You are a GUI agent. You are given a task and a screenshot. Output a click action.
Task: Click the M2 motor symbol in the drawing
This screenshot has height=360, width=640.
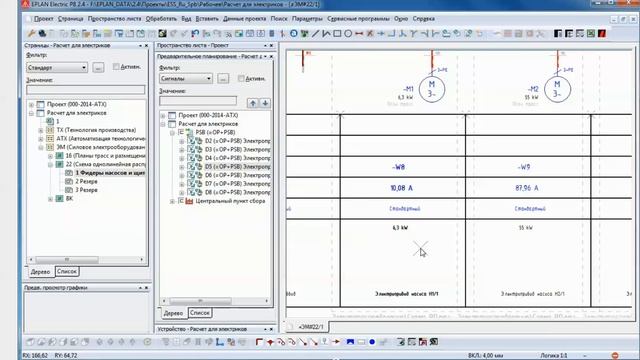coord(557,89)
